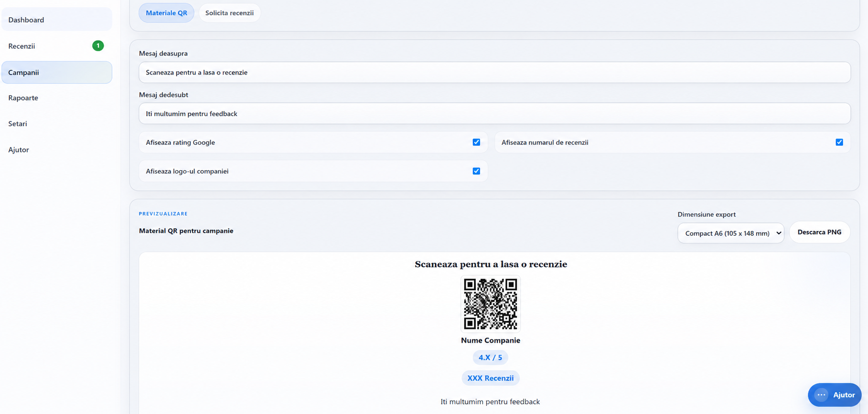Image resolution: width=868 pixels, height=414 pixels.
Task: Open the Dashboard sidebar item
Action: pyautogui.click(x=57, y=20)
